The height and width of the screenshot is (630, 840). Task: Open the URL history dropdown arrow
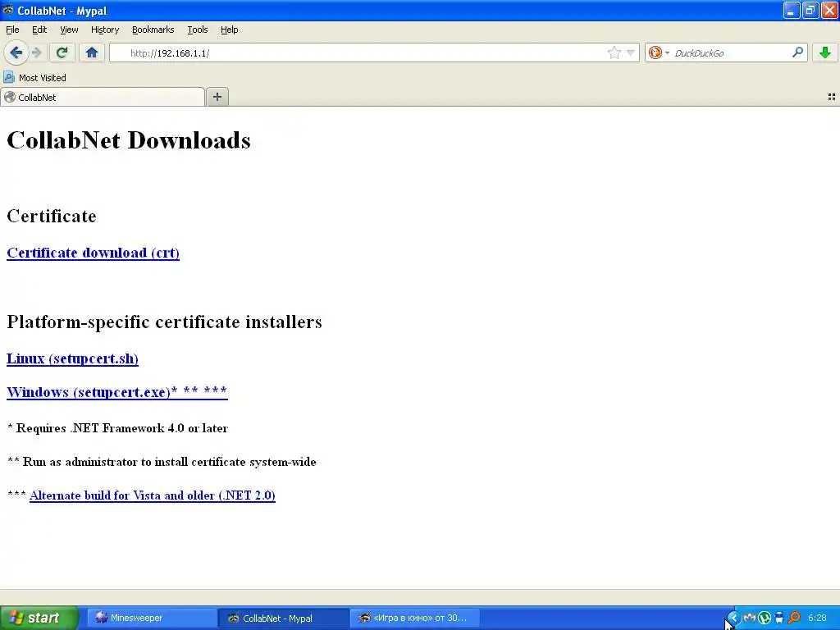point(631,52)
